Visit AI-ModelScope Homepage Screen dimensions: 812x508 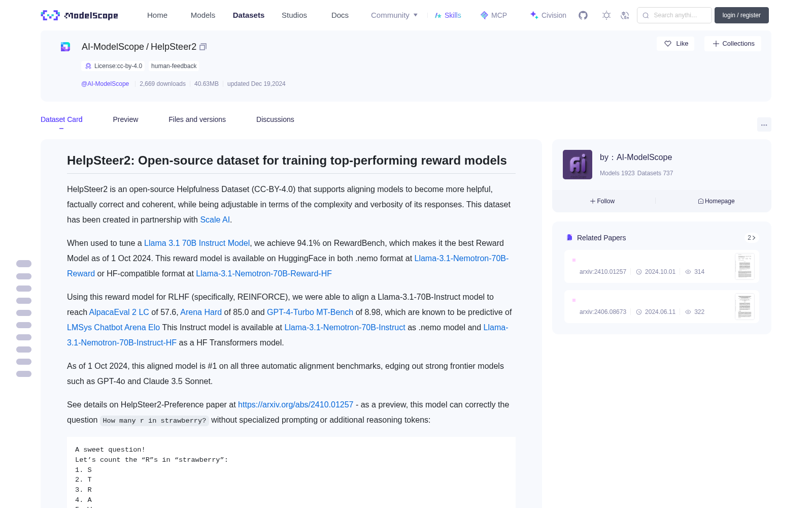coord(716,201)
